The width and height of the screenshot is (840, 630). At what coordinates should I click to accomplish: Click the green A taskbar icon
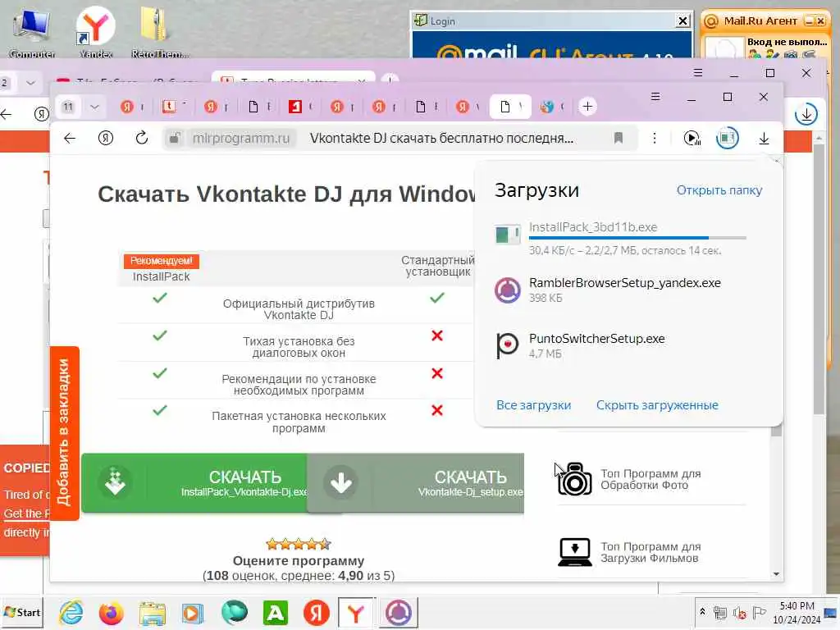pos(275,612)
